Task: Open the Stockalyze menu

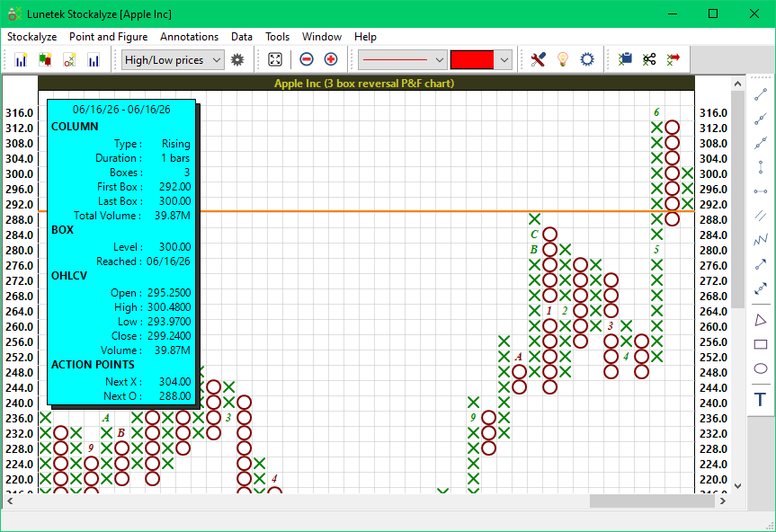Action: click(x=32, y=37)
